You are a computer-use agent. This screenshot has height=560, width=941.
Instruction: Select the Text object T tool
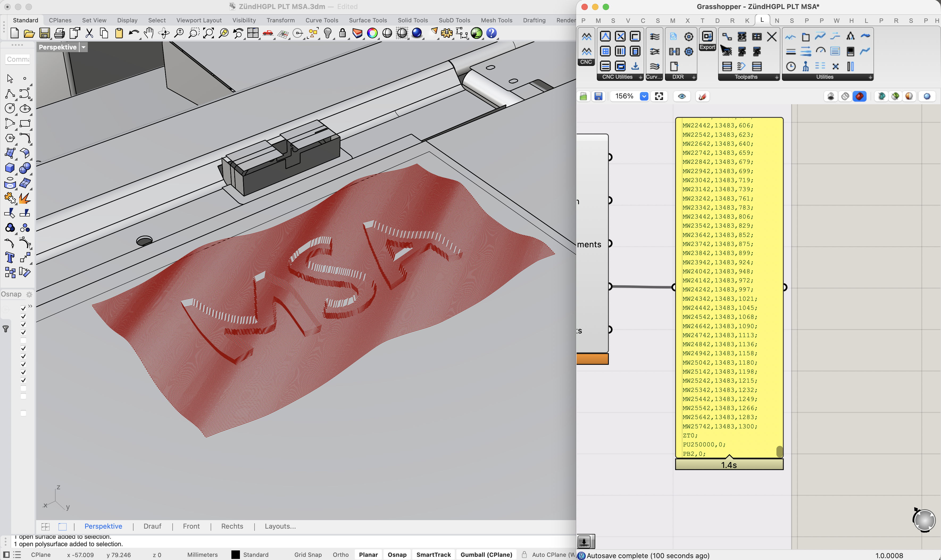10,257
